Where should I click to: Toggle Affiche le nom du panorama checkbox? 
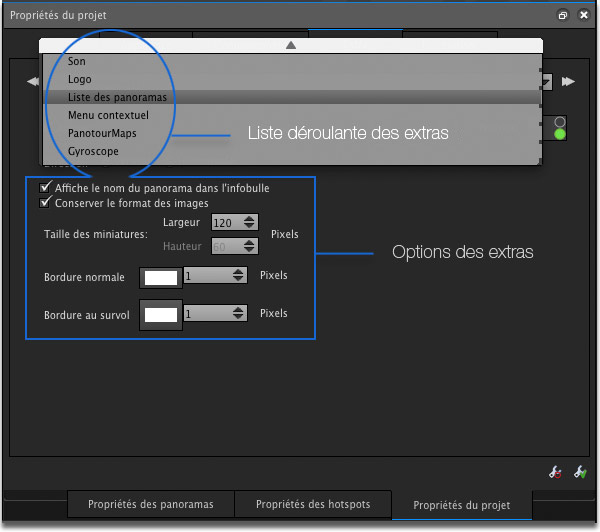pos(45,188)
